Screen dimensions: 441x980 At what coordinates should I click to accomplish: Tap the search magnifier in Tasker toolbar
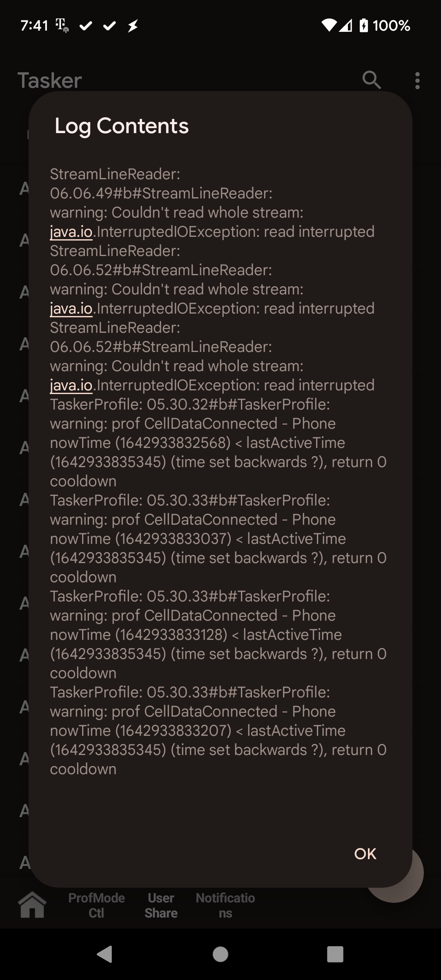coord(371,80)
